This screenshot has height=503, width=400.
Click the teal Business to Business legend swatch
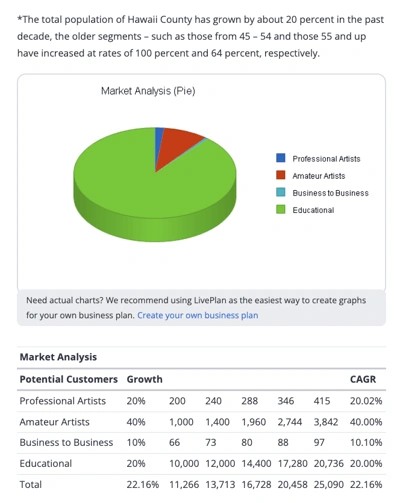(281, 192)
